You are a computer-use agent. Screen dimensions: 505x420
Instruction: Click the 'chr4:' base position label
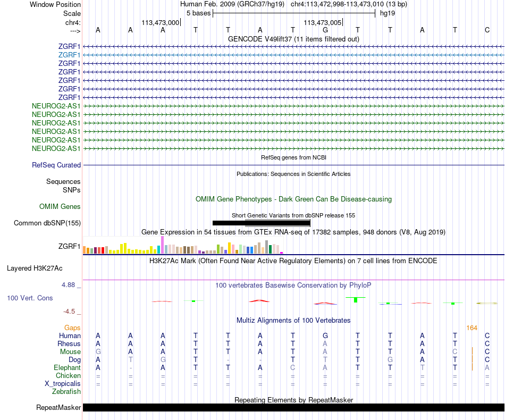click(x=73, y=22)
